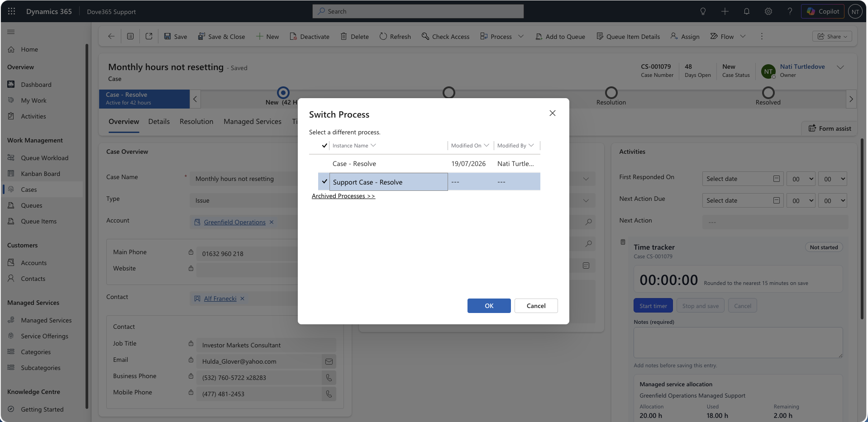Click Refresh in the command bar
868x422 pixels.
click(395, 37)
